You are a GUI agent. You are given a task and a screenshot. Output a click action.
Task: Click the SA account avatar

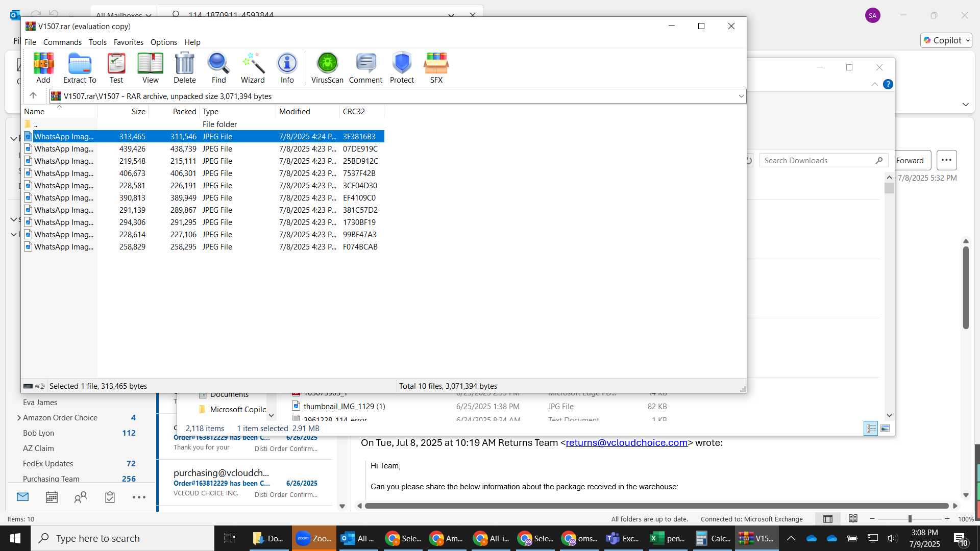(x=872, y=15)
